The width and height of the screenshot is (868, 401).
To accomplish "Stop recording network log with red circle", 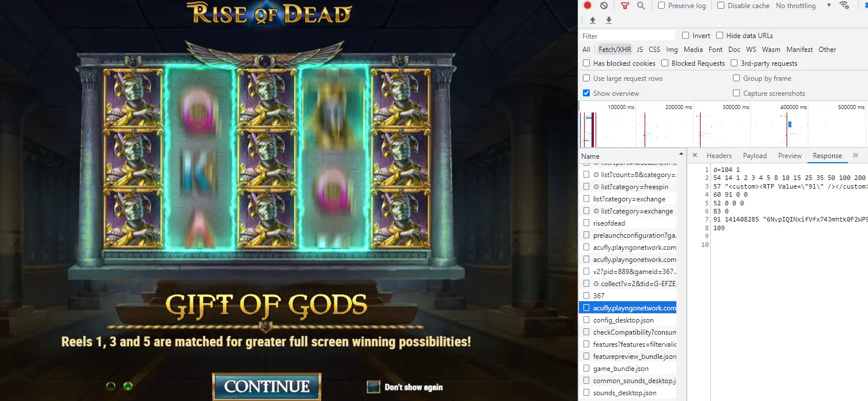I will click(x=588, y=5).
